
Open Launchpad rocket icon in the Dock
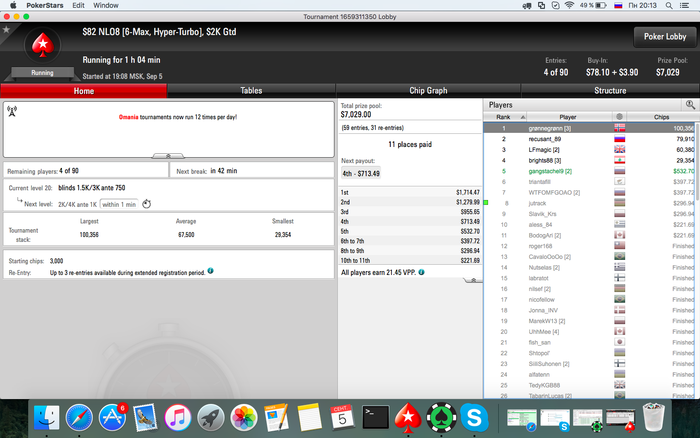click(x=211, y=418)
